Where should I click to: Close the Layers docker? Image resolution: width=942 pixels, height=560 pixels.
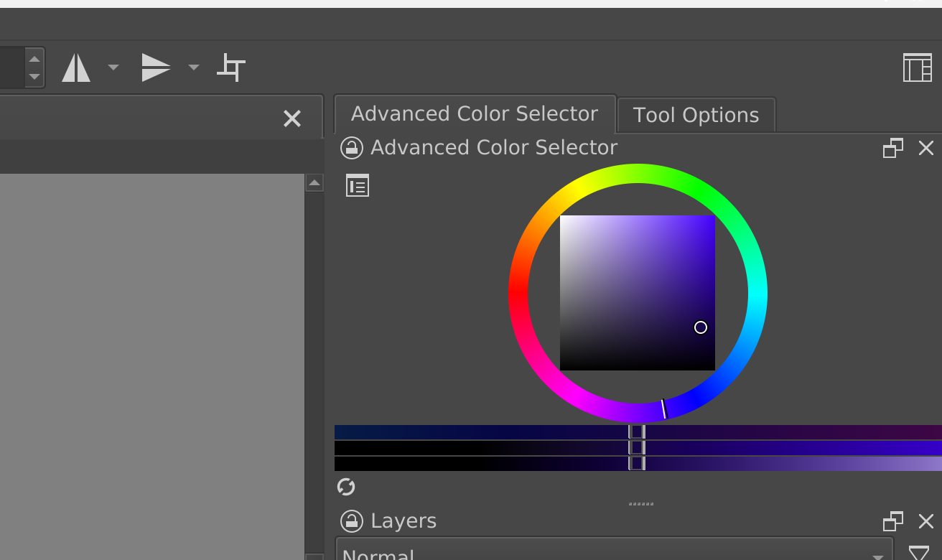(926, 521)
